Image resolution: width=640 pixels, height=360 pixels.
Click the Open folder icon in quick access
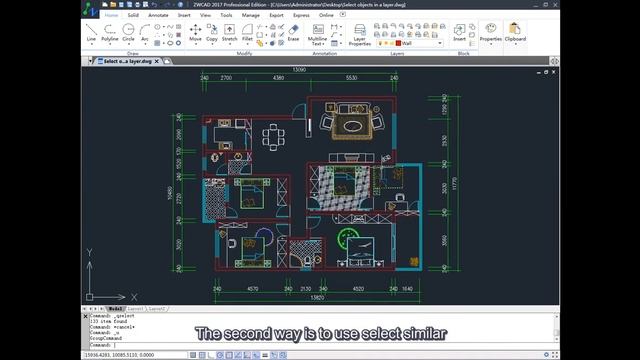(x=113, y=4)
